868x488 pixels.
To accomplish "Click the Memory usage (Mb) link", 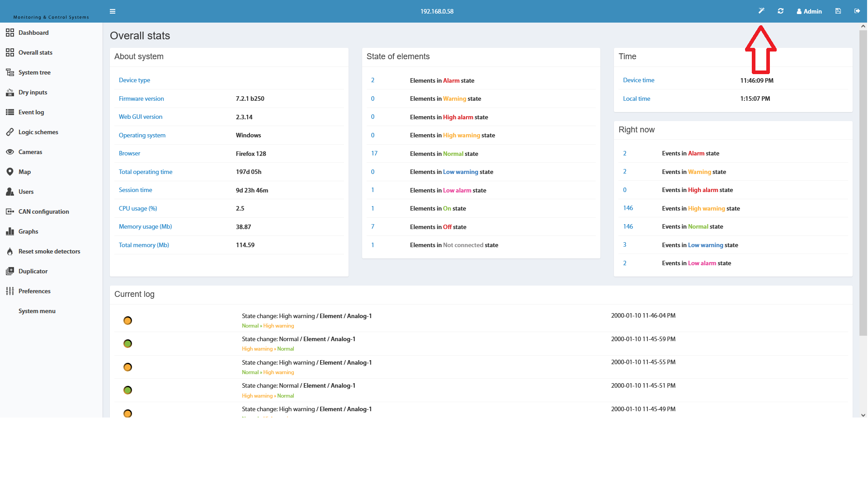I will tap(145, 226).
